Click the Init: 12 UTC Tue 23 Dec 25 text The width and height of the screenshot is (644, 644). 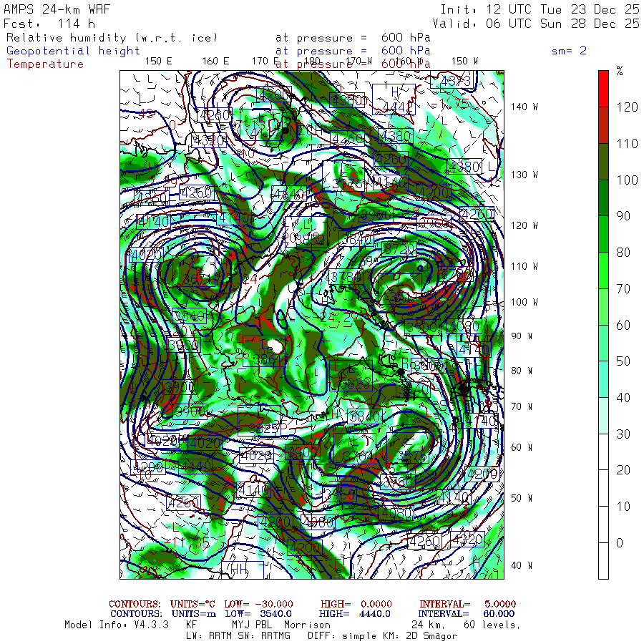(539, 9)
